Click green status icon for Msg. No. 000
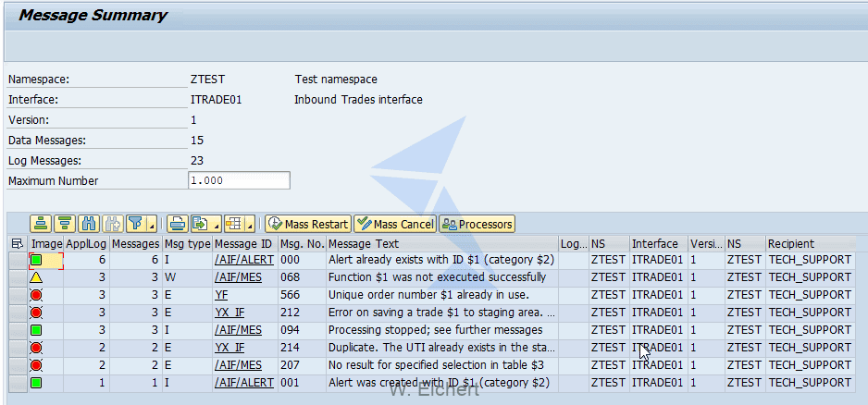 pos(36,259)
